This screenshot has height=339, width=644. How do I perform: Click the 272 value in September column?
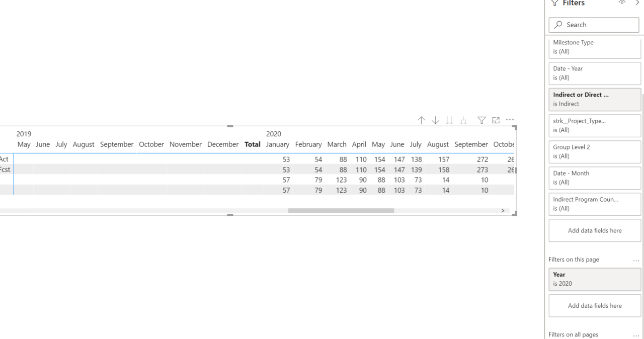pos(482,159)
